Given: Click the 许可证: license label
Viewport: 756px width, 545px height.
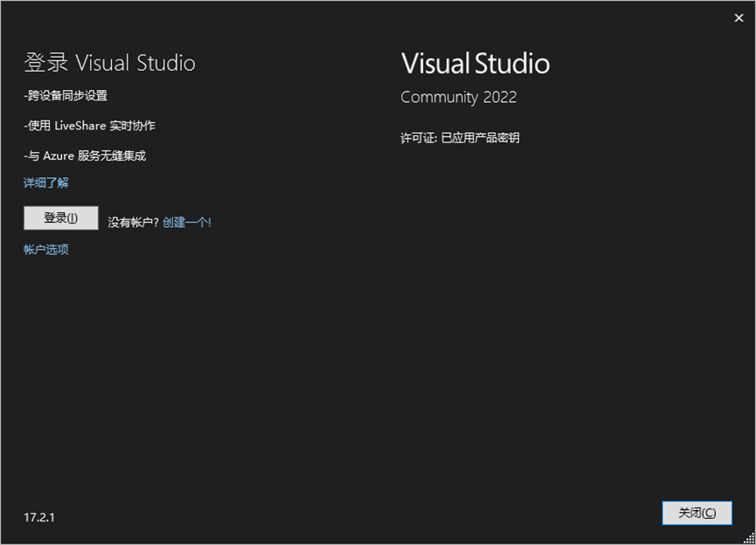Looking at the screenshot, I should pyautogui.click(x=418, y=138).
